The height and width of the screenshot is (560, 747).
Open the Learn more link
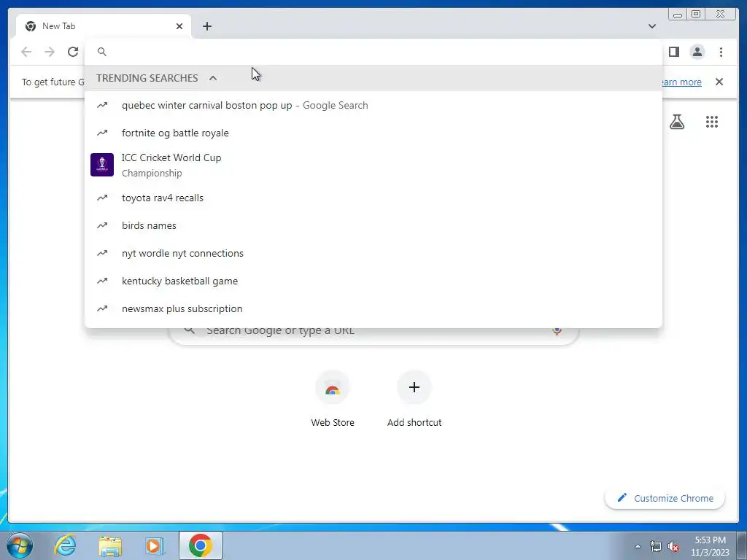(x=682, y=82)
